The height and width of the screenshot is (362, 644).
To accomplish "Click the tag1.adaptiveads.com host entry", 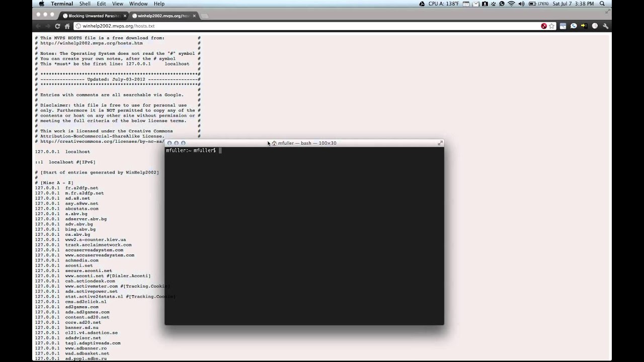I will tap(93, 343).
